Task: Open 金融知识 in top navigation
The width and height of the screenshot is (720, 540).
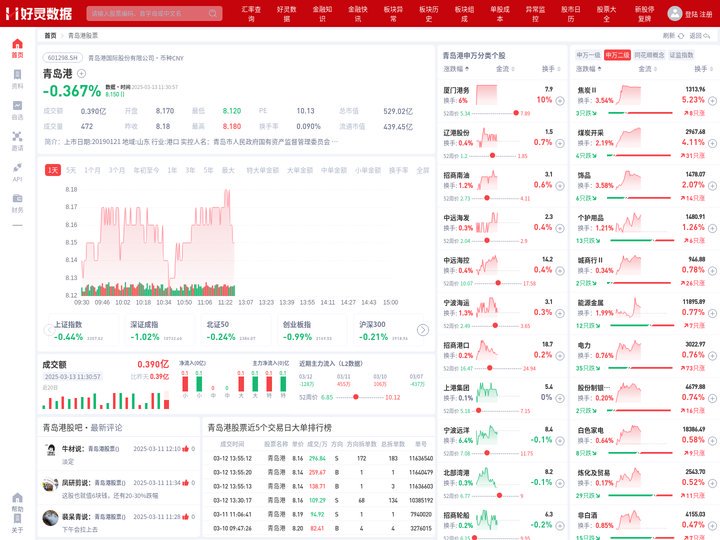Action: [x=322, y=13]
